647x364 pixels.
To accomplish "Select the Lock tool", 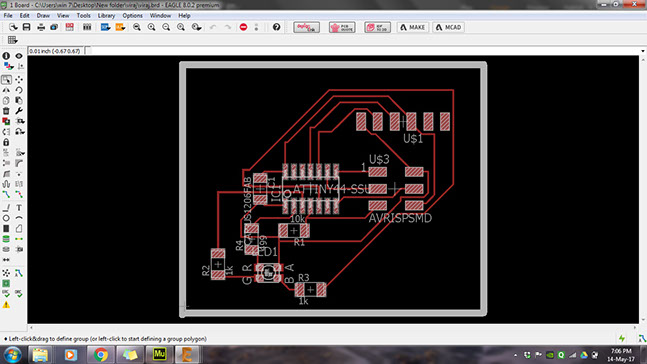I will point(6,142).
